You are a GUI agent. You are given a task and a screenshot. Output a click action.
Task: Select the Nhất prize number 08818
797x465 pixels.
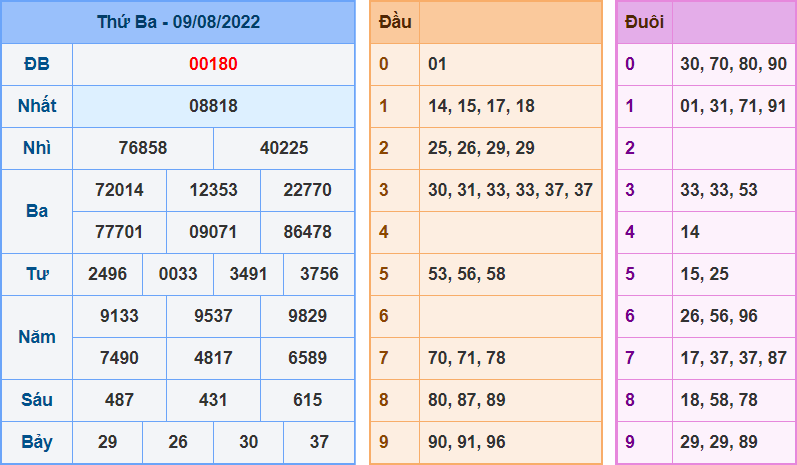213,106
